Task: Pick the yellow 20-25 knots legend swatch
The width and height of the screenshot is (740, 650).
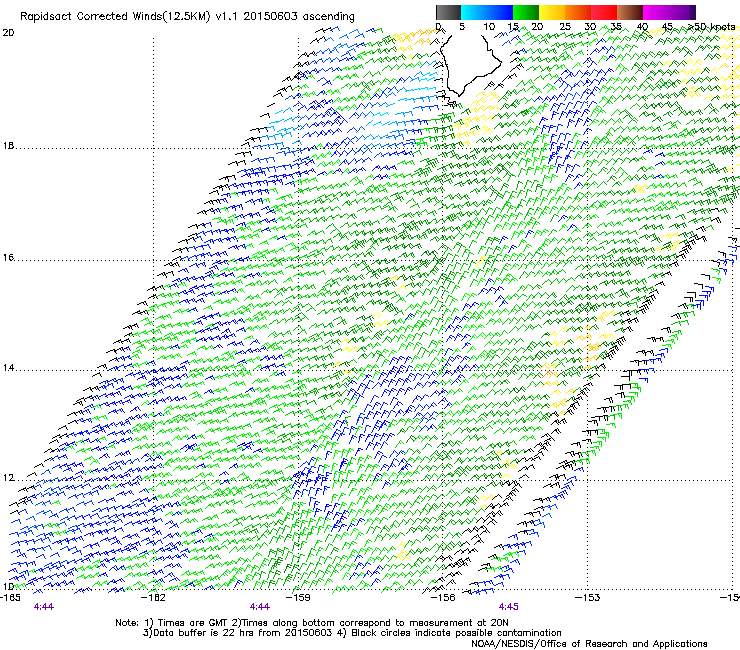Action: point(552,12)
